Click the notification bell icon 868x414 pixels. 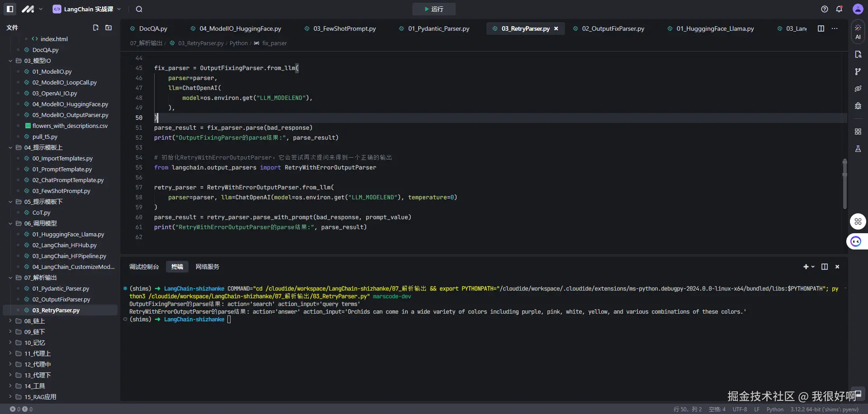[839, 9]
